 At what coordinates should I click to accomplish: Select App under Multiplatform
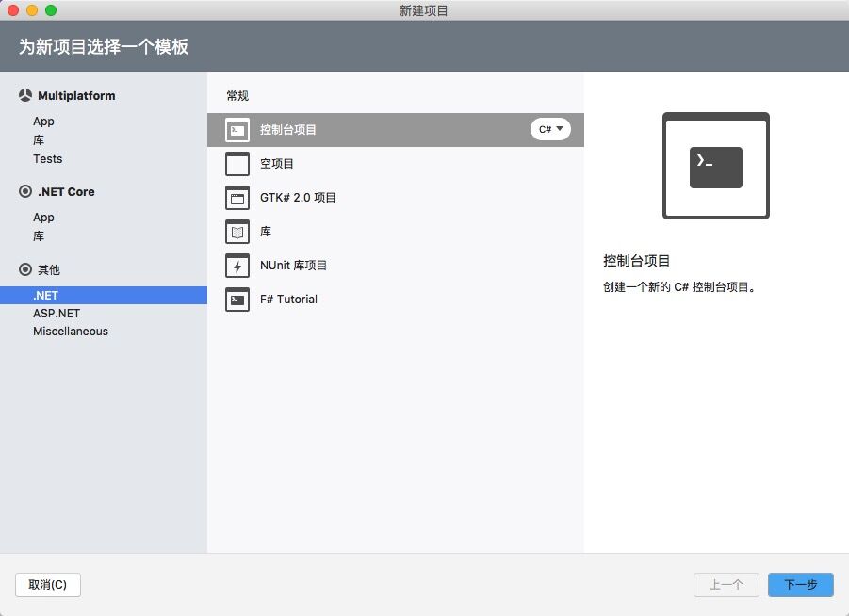43,122
